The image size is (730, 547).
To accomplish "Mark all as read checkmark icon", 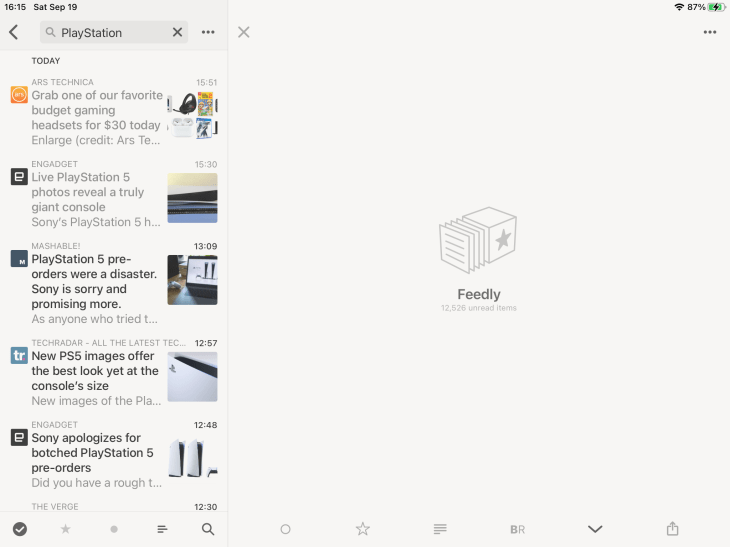I will click(20, 529).
